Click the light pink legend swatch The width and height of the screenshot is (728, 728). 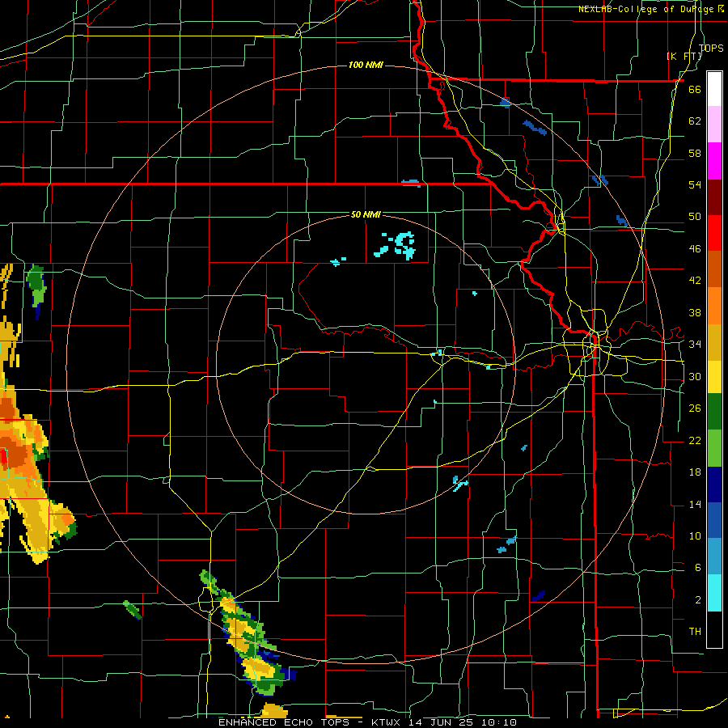[x=714, y=125]
